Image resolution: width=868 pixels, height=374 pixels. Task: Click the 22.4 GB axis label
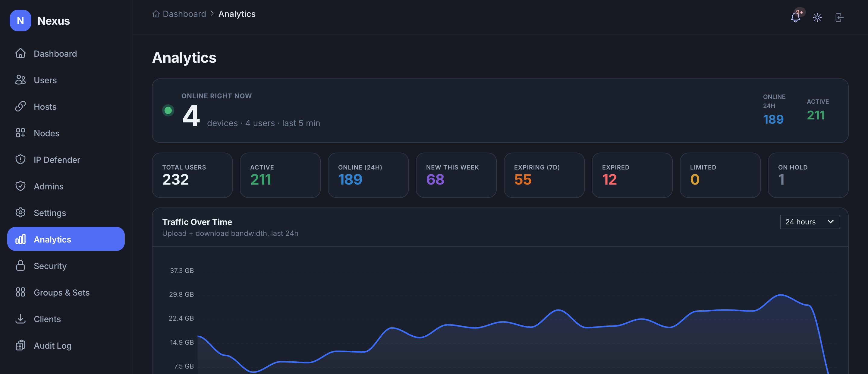(x=181, y=318)
